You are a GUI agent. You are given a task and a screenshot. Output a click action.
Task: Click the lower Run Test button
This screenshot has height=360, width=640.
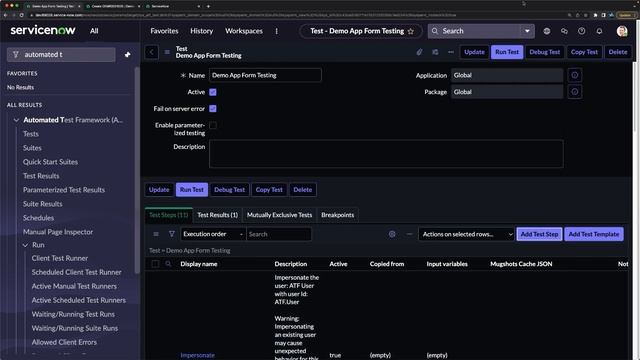(x=191, y=189)
